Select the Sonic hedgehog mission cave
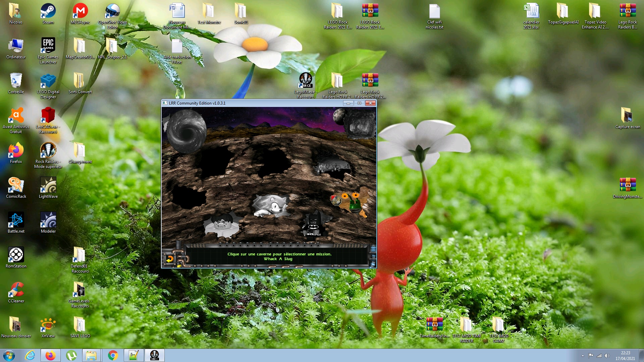The height and width of the screenshot is (362, 644). point(272,205)
